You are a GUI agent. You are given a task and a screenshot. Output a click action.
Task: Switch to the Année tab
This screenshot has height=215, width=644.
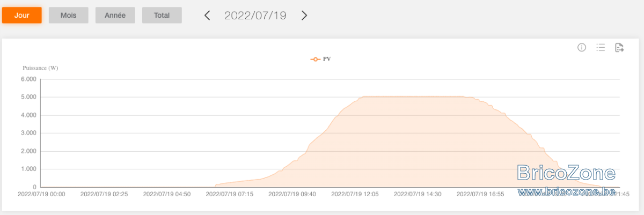115,16
